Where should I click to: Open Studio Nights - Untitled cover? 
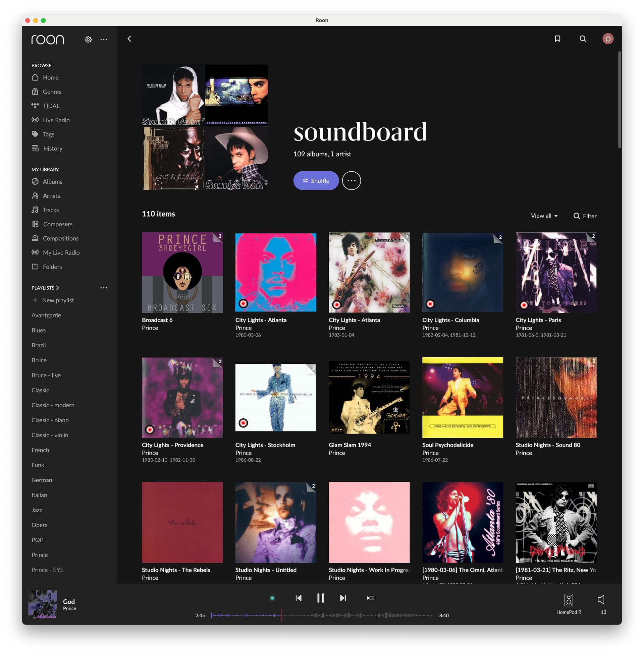coord(276,523)
